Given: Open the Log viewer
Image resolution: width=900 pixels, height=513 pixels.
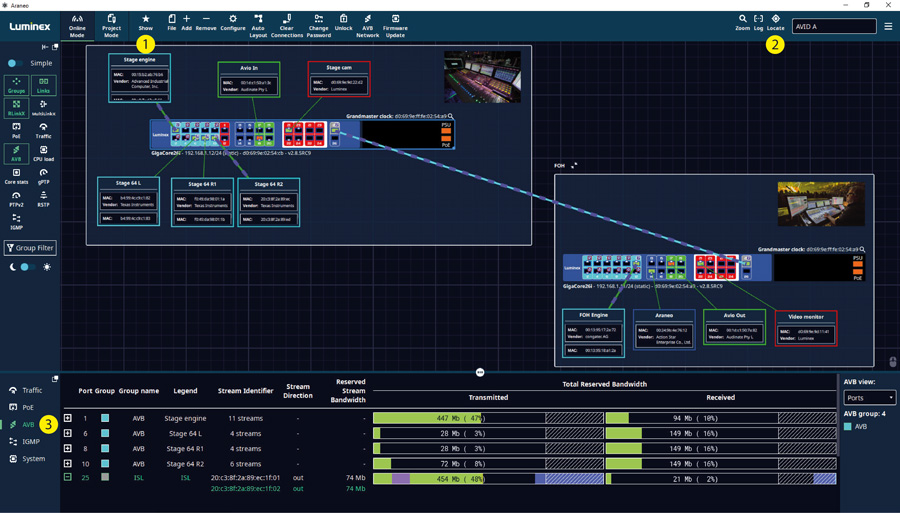Looking at the screenshot, I should click(758, 22).
